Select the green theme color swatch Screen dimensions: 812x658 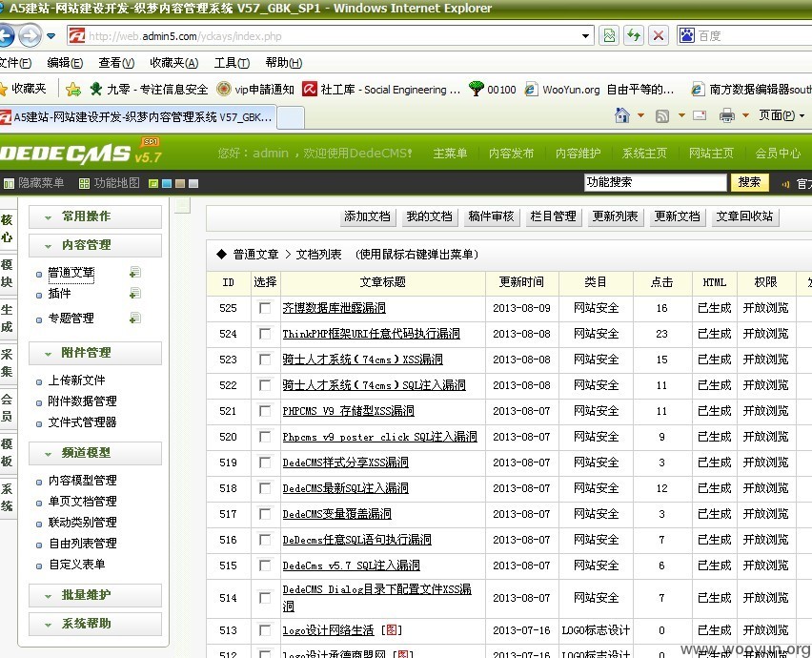(153, 183)
